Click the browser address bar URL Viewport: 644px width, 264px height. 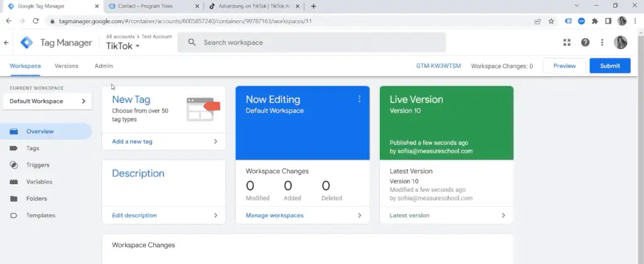click(186, 21)
